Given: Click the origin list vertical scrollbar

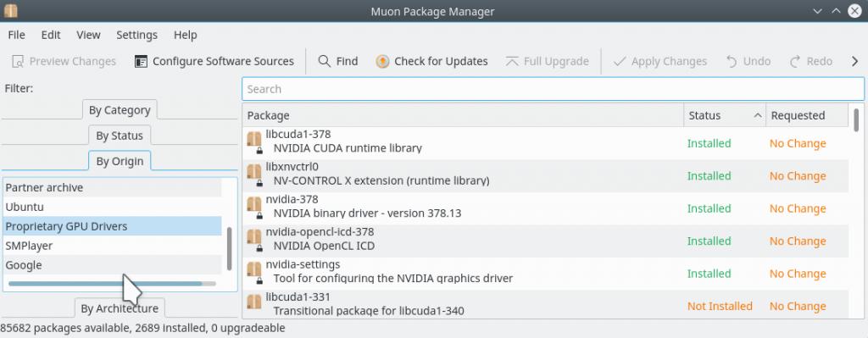Looking at the screenshot, I should click(229, 248).
